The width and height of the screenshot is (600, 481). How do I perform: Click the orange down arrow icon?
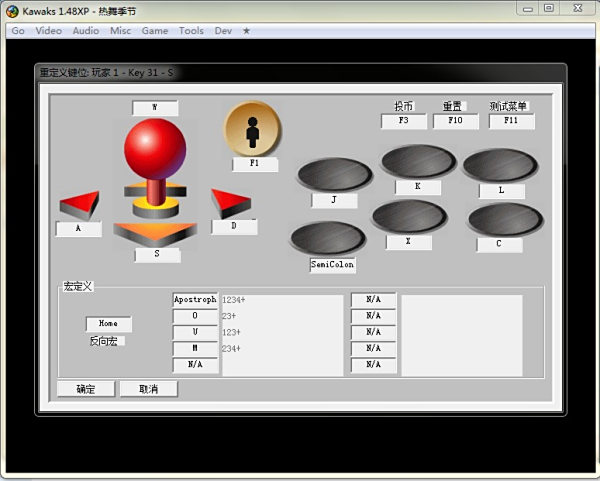155,234
